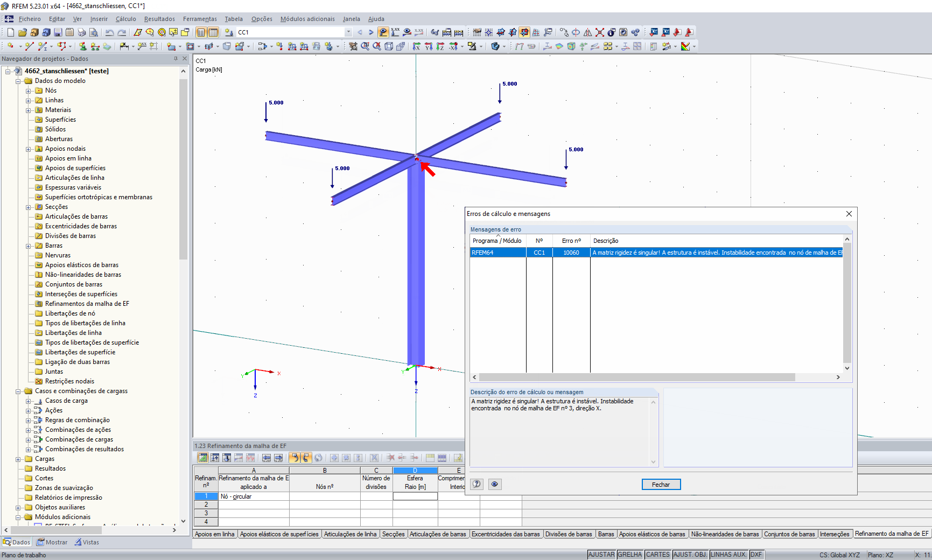This screenshot has width=932, height=560.
Task: Click the error list vertical scrollbar
Action: pyautogui.click(x=847, y=303)
